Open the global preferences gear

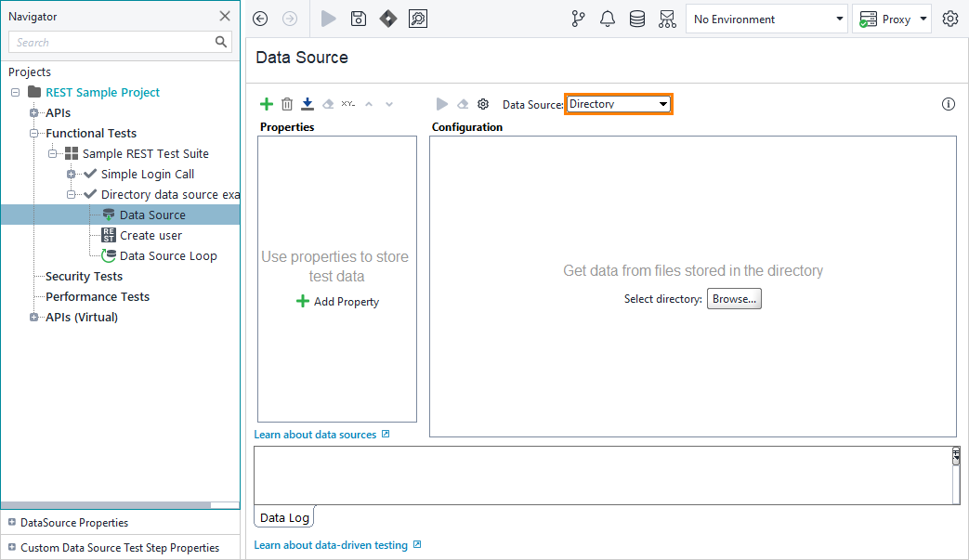(x=949, y=19)
